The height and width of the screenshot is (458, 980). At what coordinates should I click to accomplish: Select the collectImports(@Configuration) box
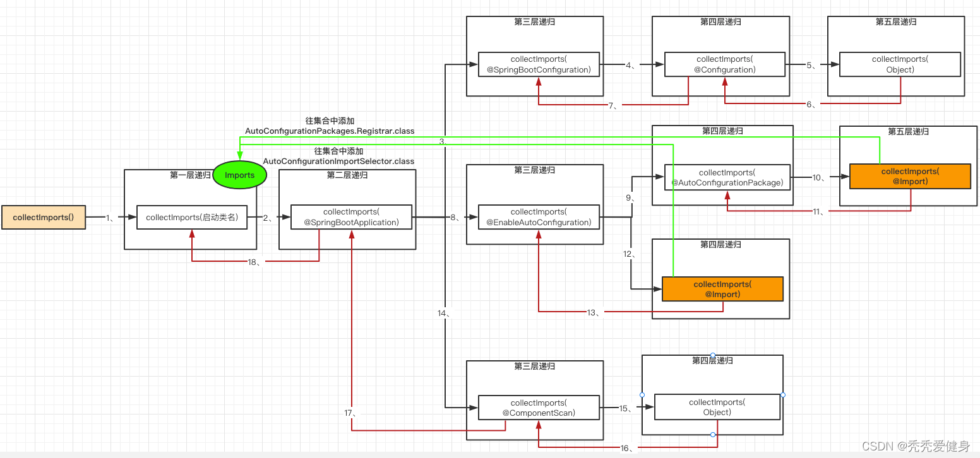tap(724, 64)
